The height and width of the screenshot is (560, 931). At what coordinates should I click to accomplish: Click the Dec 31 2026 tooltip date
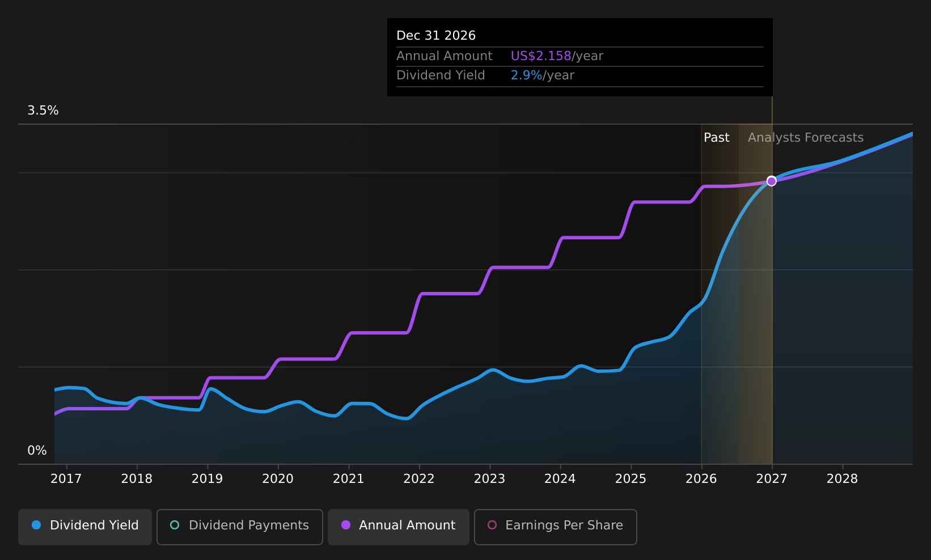point(436,36)
